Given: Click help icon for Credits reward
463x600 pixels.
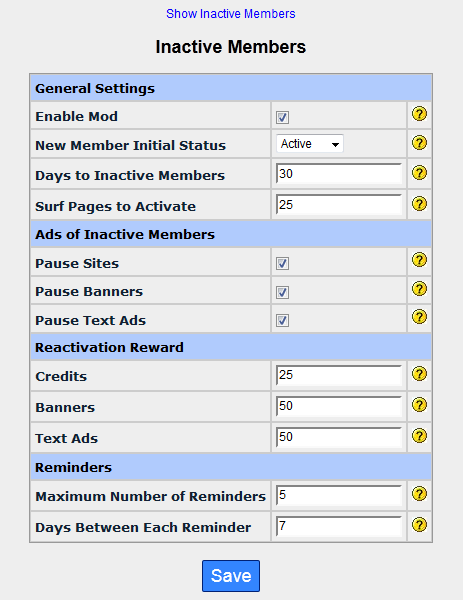Looking at the screenshot, I should pos(419,374).
